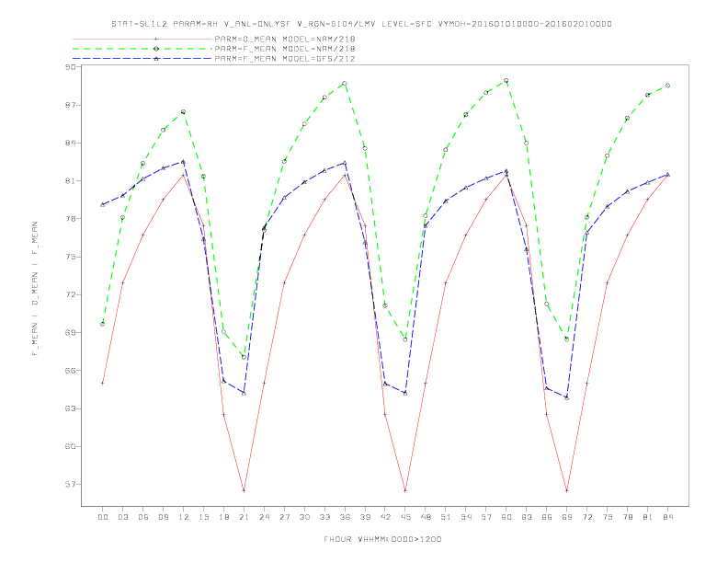Click y-axis tick label 57
Image resolution: width=728 pixels, height=563 pixels.
(x=70, y=484)
